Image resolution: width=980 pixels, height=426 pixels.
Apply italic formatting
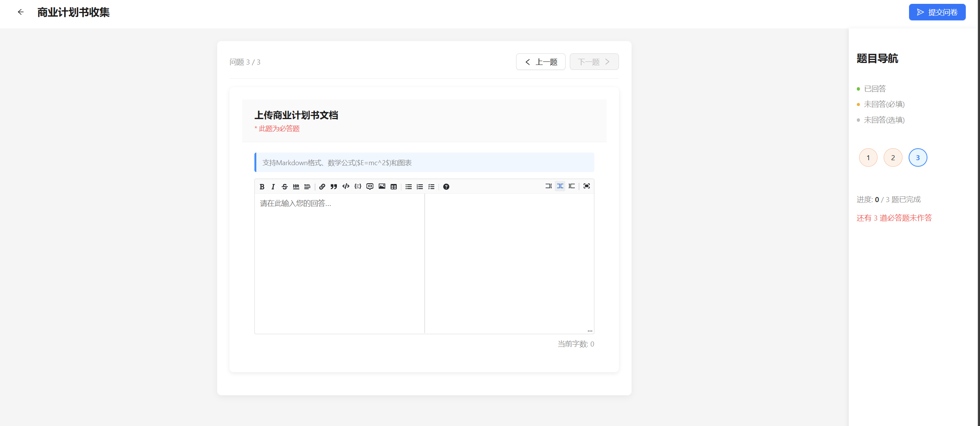click(x=273, y=187)
